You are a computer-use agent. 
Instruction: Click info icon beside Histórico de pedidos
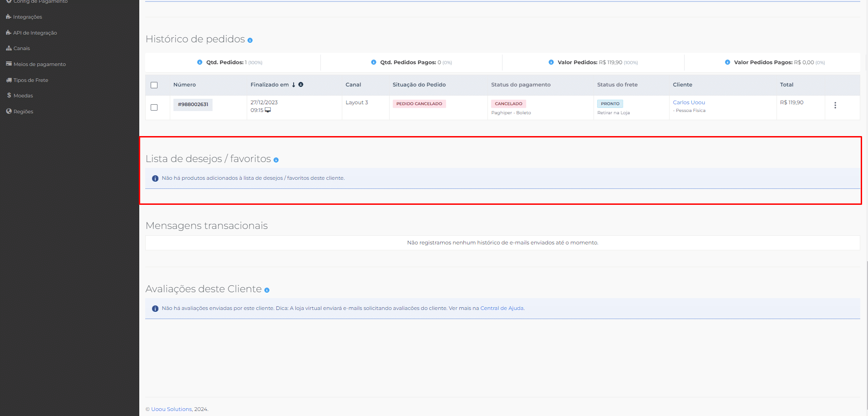250,41
